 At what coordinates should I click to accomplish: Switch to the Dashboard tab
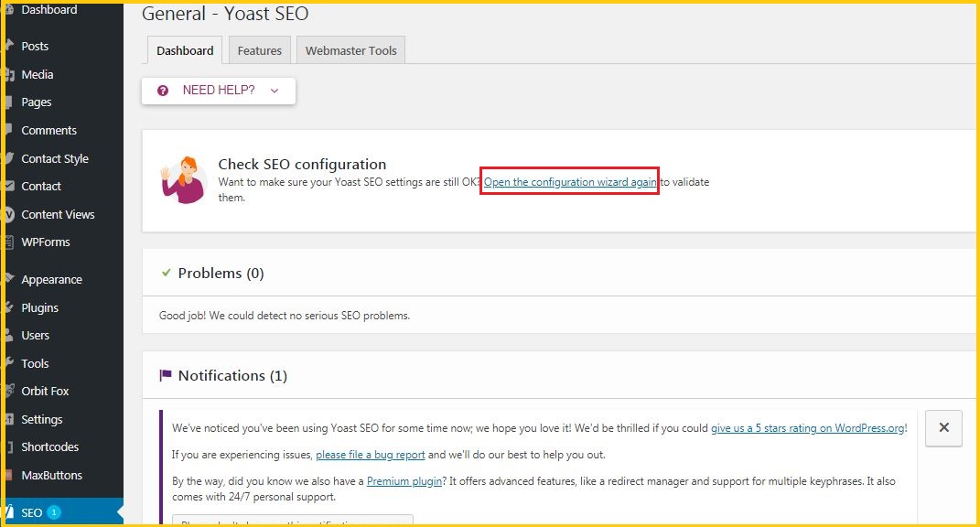coord(184,50)
